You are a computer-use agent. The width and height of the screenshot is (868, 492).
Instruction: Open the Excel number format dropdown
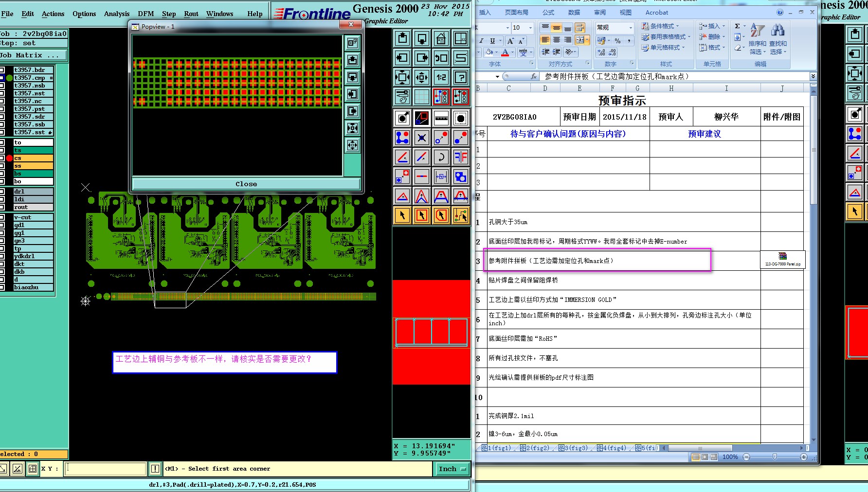tap(631, 28)
